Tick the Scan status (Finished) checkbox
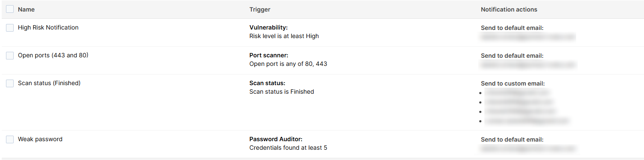Screen dimensions: 644x160 click(10, 83)
